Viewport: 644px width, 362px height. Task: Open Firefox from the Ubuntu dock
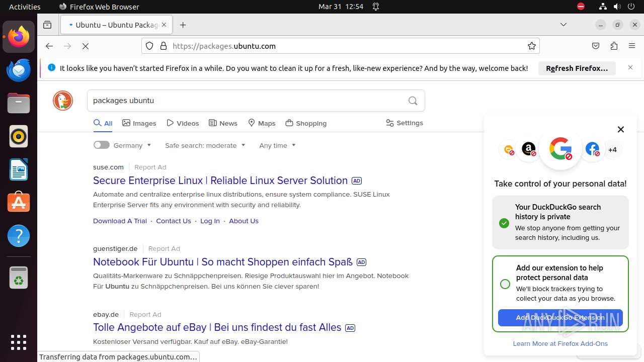click(19, 37)
